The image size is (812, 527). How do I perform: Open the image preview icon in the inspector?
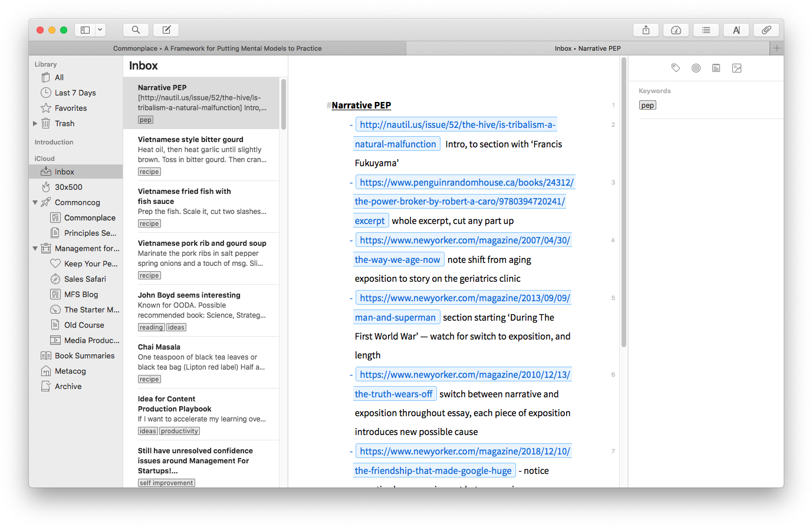(x=737, y=68)
